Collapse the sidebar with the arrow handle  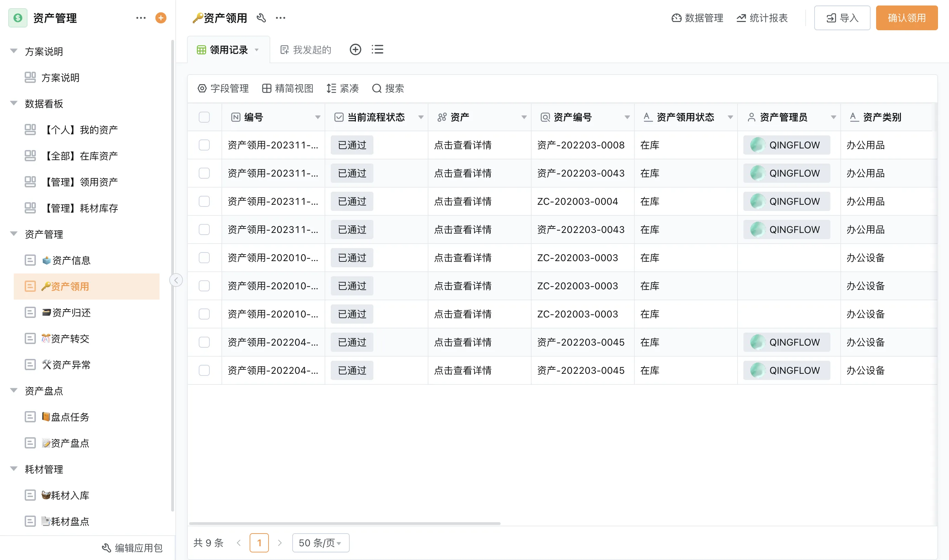click(176, 280)
